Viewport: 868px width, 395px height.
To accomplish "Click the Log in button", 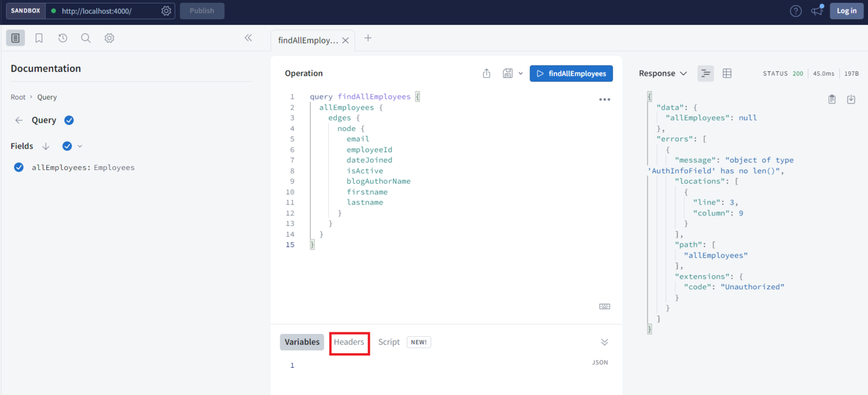I will pos(846,10).
